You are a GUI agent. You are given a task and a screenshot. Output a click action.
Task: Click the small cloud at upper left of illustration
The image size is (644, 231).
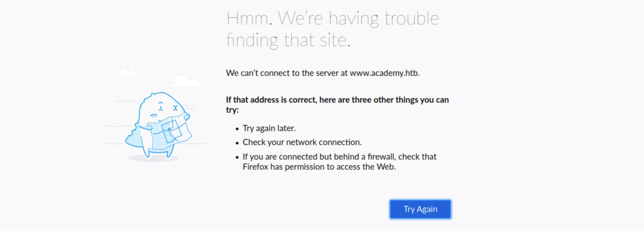point(127,72)
